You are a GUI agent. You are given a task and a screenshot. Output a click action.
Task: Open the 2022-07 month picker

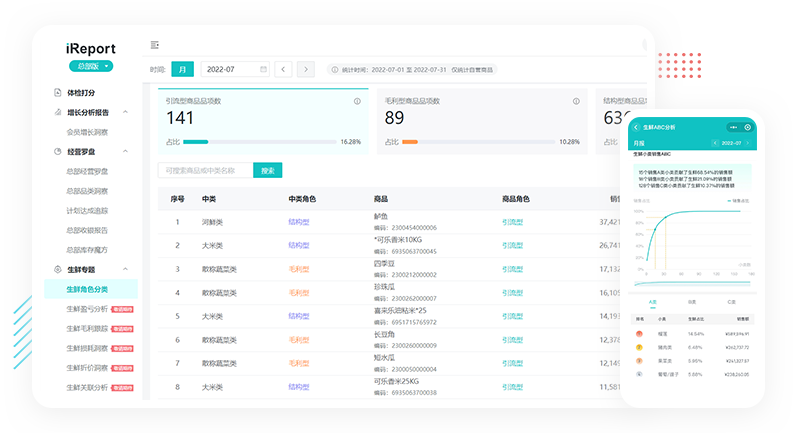pyautogui.click(x=235, y=69)
